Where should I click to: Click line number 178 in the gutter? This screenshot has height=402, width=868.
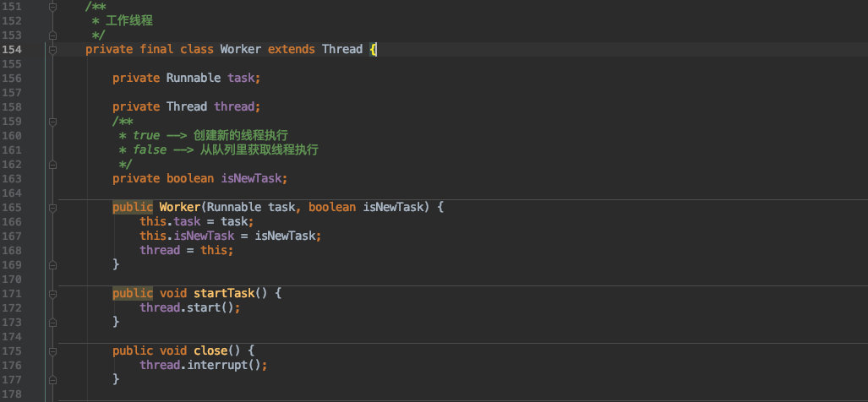pos(12,394)
